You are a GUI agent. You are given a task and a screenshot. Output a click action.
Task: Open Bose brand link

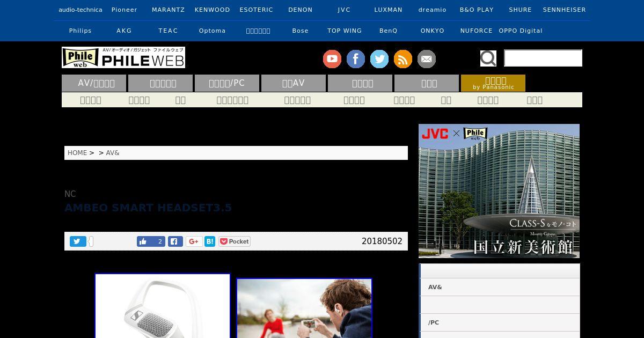tap(301, 31)
